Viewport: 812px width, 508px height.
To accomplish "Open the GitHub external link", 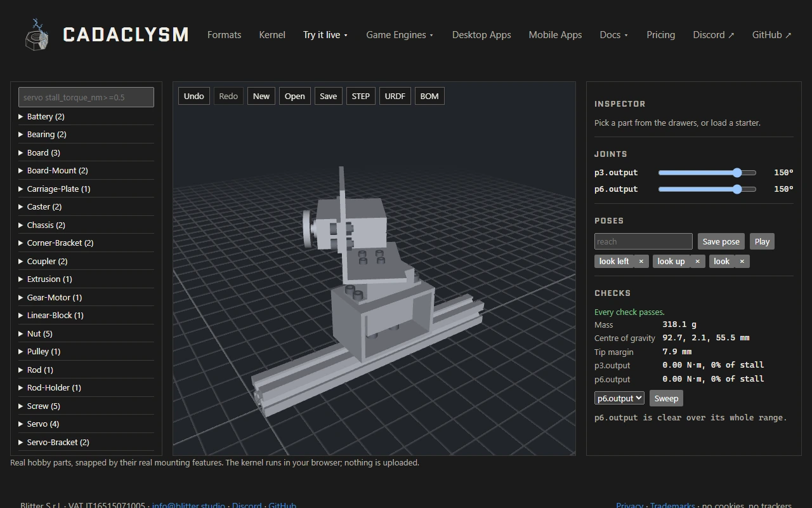I will pos(771,35).
